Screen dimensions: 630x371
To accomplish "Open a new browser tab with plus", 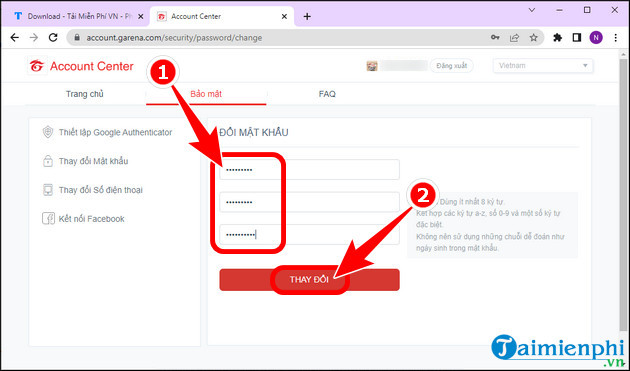I will 307,16.
